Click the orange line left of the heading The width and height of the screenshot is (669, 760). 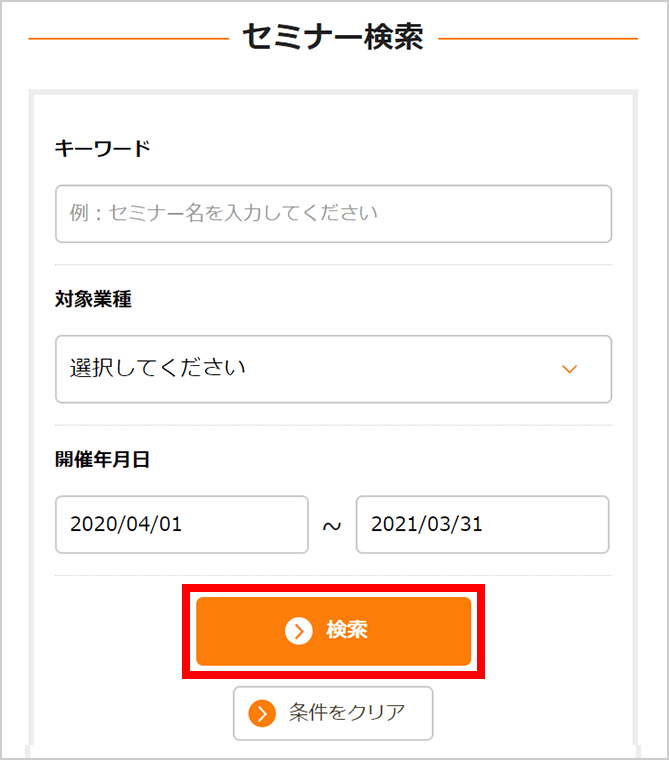128,39
